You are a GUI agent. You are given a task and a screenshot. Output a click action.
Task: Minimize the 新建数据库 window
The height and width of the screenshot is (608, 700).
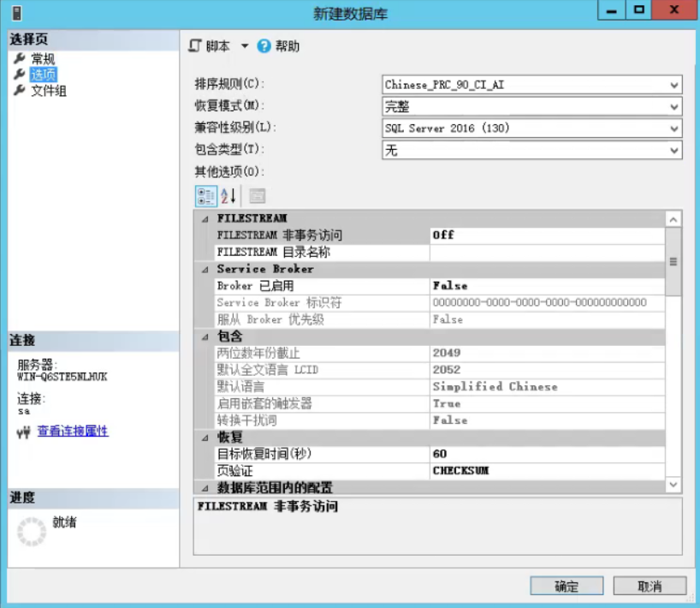tap(612, 10)
